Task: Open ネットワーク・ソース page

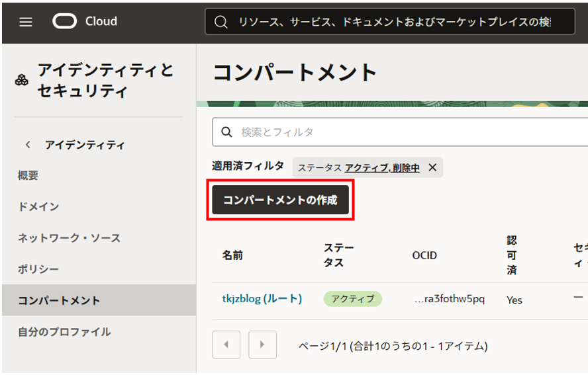Action: point(69,237)
